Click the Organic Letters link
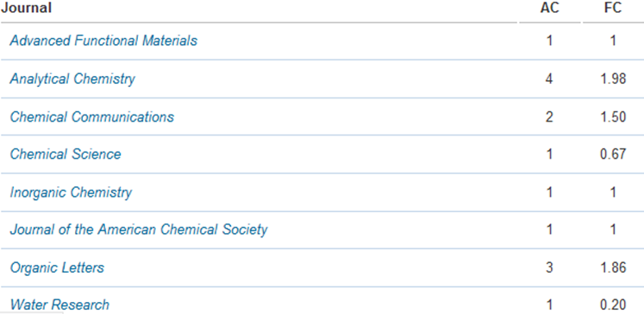The width and height of the screenshot is (644, 314). point(57,267)
